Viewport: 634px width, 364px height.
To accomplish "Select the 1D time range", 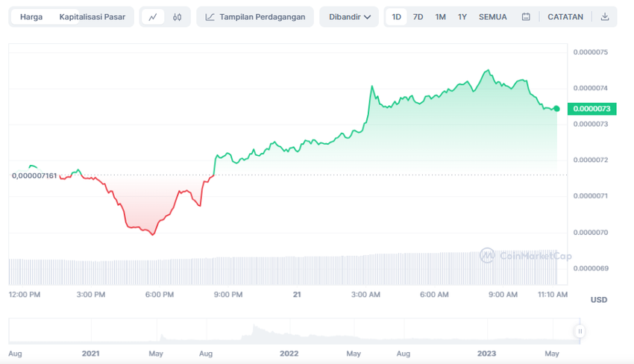I will click(x=397, y=17).
